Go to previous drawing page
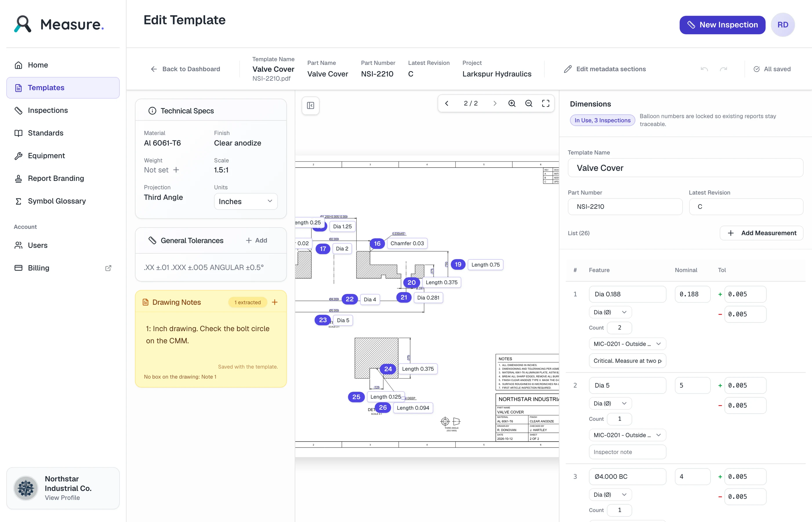Viewport: 812px width, 522px height. coord(447,103)
